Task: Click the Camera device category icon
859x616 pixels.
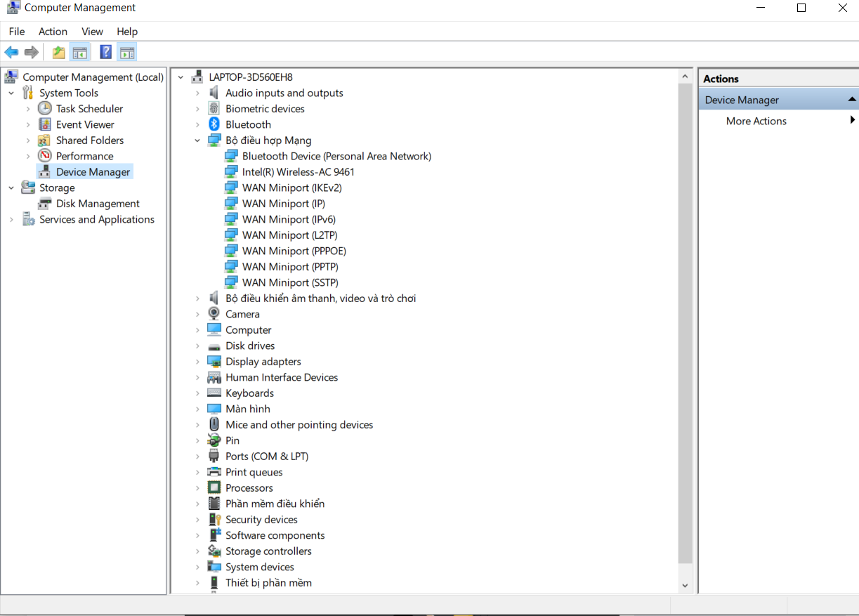Action: [x=214, y=314]
